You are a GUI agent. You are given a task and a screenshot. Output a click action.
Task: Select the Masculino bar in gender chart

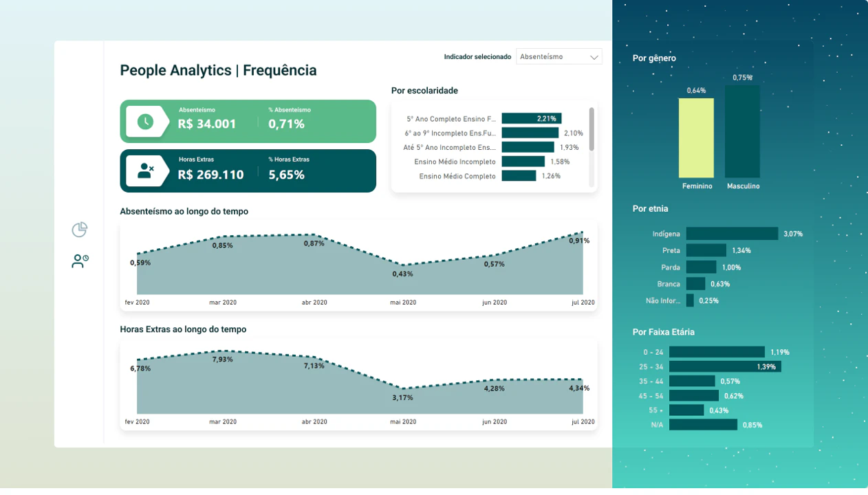742,131
